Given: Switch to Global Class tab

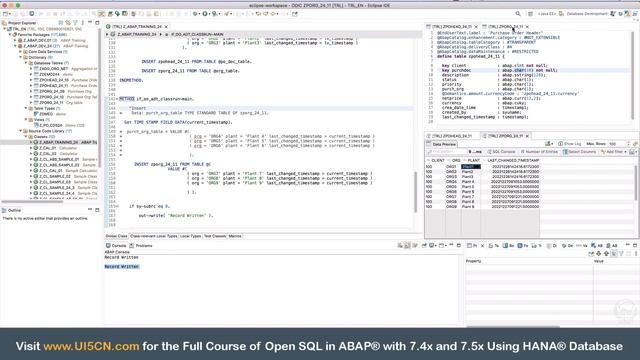Looking at the screenshot, I should pyautogui.click(x=116, y=236).
